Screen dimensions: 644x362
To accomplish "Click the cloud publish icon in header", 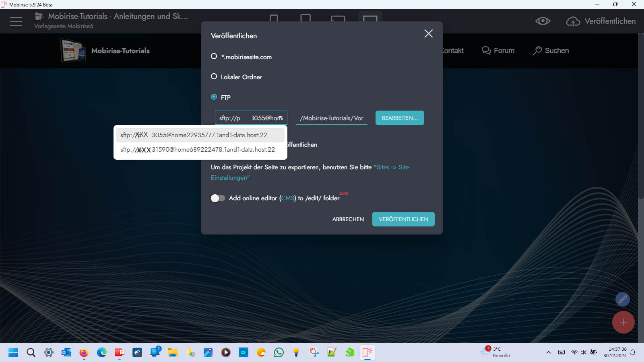I will [x=573, y=21].
